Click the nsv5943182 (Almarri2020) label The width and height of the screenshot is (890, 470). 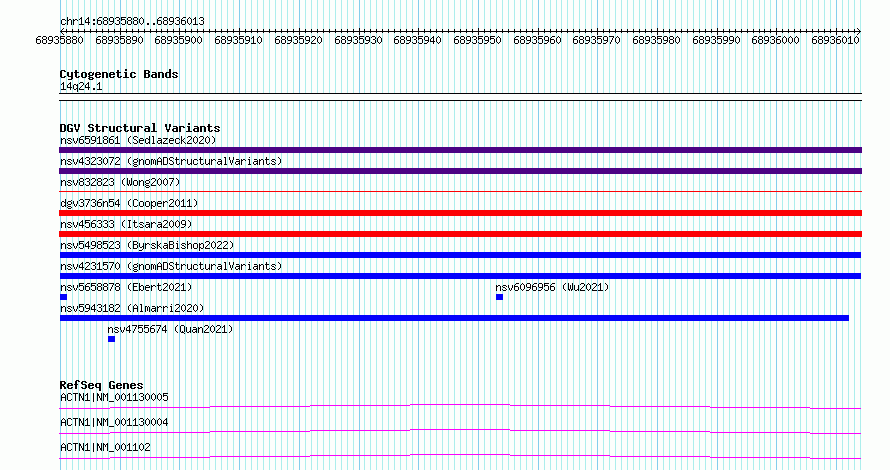point(132,308)
